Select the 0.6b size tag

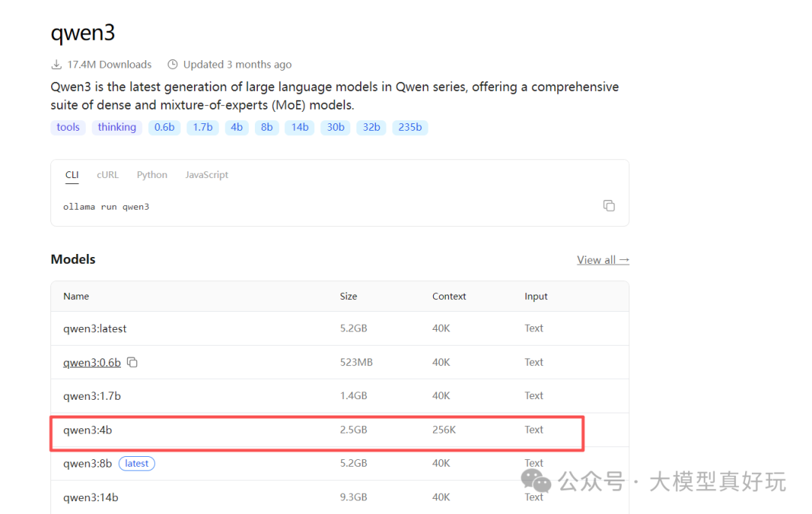coord(164,127)
